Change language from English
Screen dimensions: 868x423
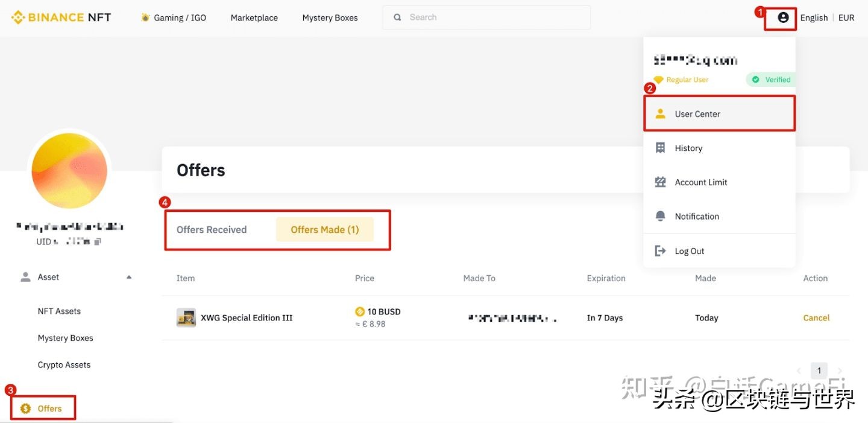[814, 17]
